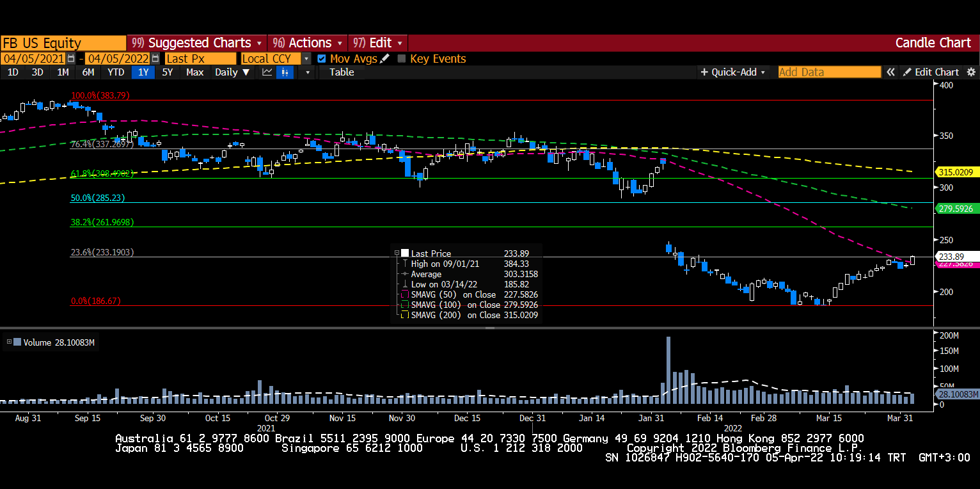The image size is (980, 489).
Task: Open the Quick-Add dropdown
Action: [733, 72]
